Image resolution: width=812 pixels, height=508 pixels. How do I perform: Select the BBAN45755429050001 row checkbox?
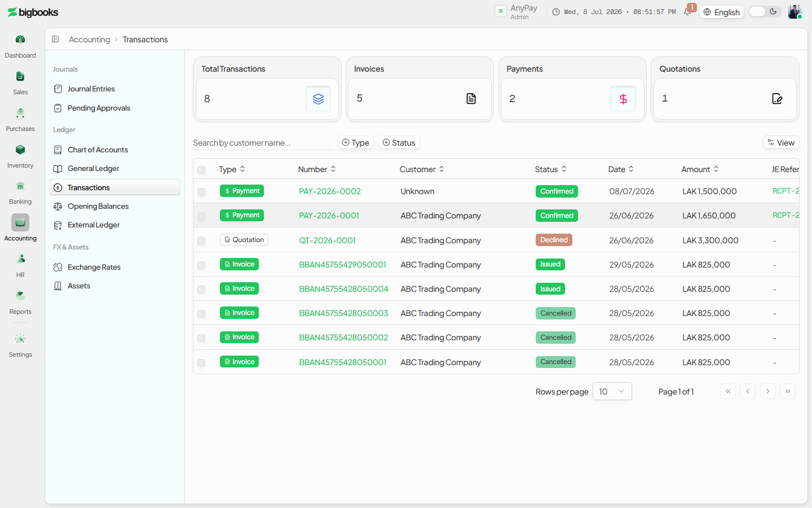[201, 265]
